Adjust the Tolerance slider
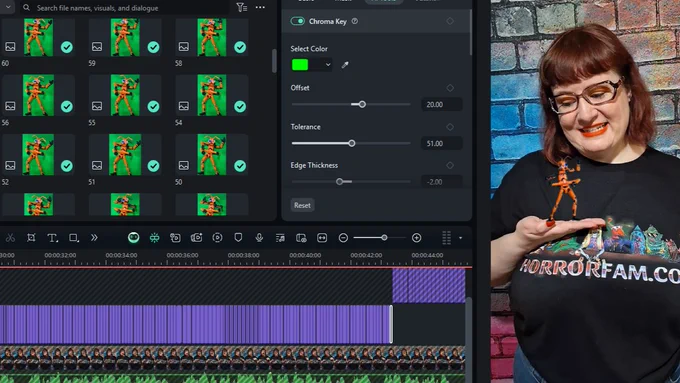Image resolution: width=680 pixels, height=383 pixels. point(351,143)
